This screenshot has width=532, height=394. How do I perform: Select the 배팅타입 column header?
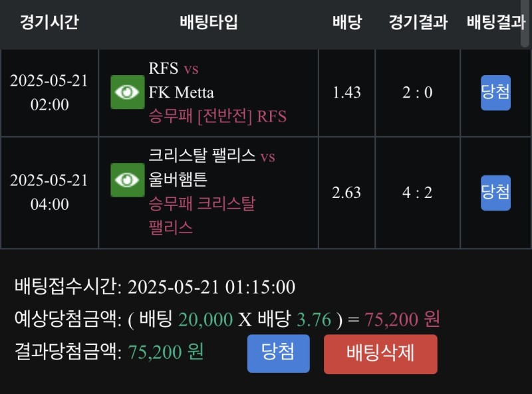[208, 23]
